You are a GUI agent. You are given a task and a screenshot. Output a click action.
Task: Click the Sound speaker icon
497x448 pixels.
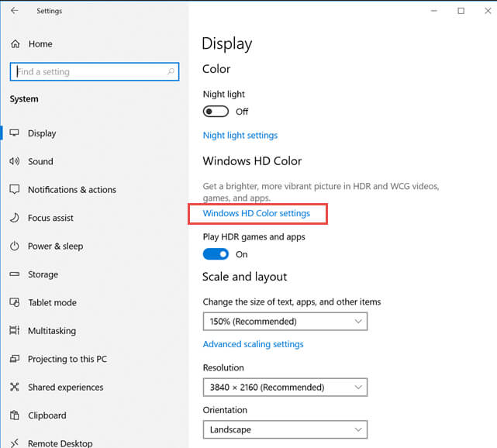pyautogui.click(x=14, y=161)
